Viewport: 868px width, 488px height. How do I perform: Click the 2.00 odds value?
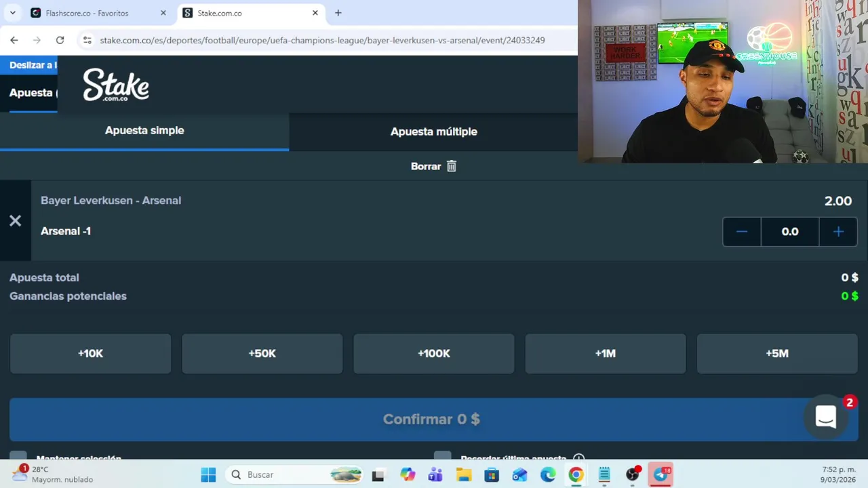pos(838,201)
